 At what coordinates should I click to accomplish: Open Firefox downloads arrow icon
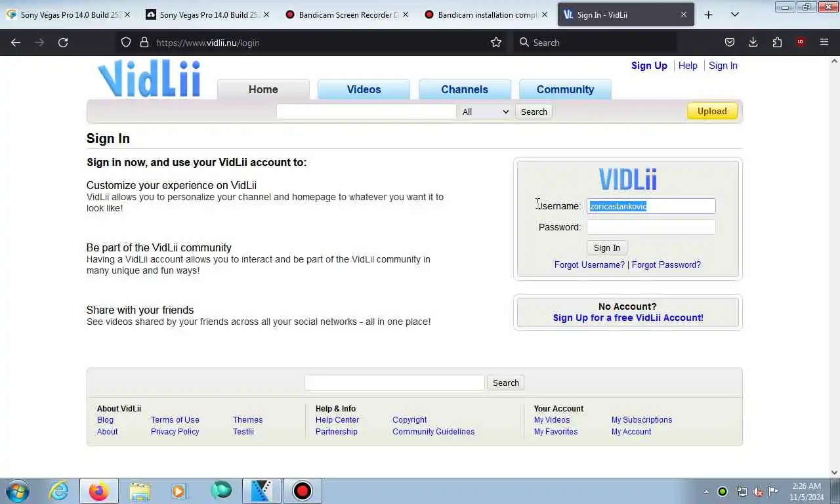pyautogui.click(x=753, y=42)
